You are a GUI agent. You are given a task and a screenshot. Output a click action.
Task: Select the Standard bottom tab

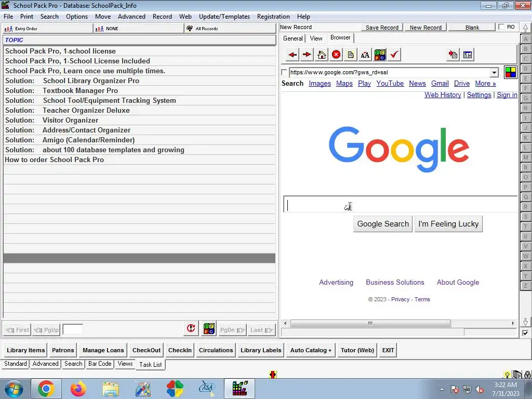[x=15, y=364]
